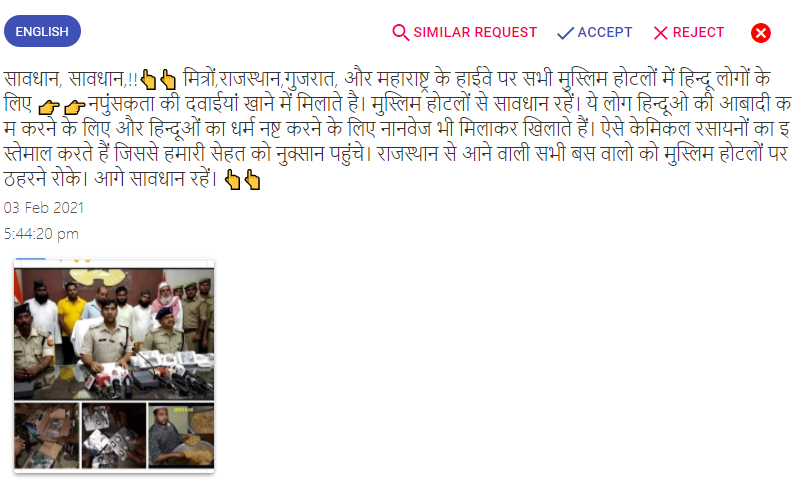Select the sub-image showing silver packets
Screen dimensions: 796x485
click(114, 435)
